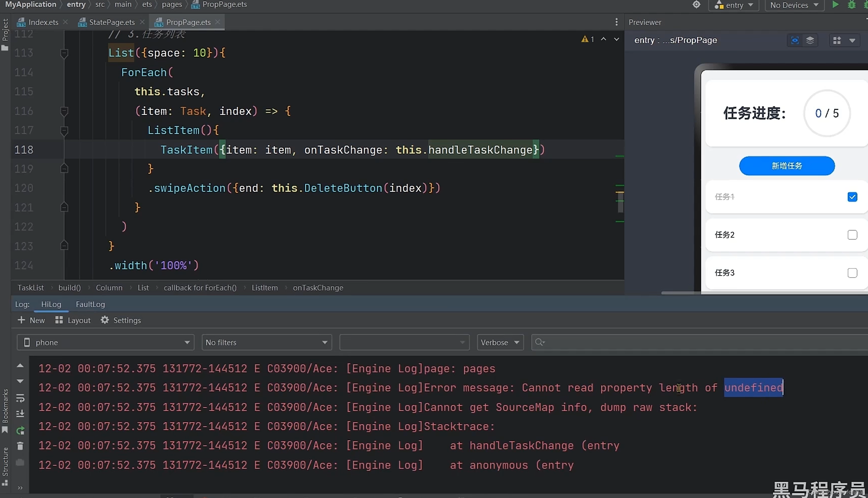868x498 pixels.
Task: Click the target locate icon in top toolbar
Action: tap(696, 5)
